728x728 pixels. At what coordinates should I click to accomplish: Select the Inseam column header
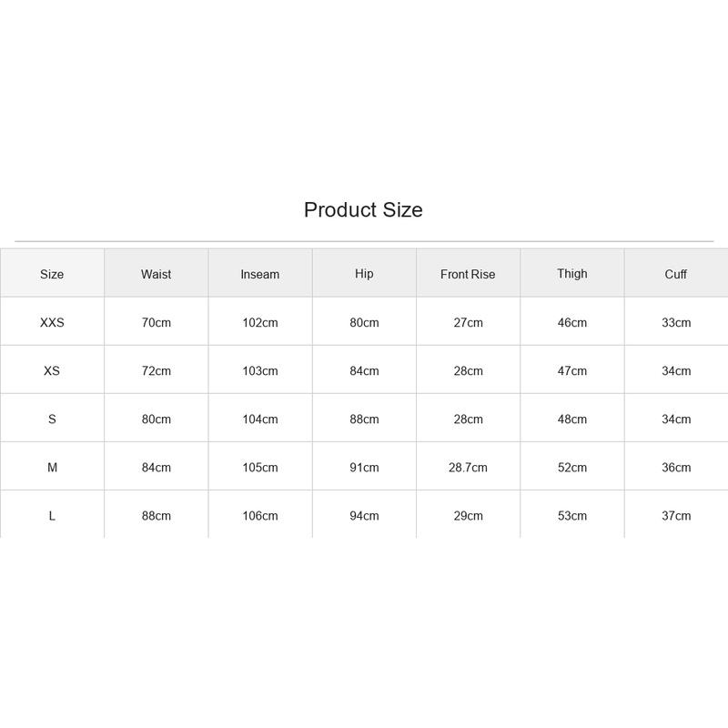[260, 274]
